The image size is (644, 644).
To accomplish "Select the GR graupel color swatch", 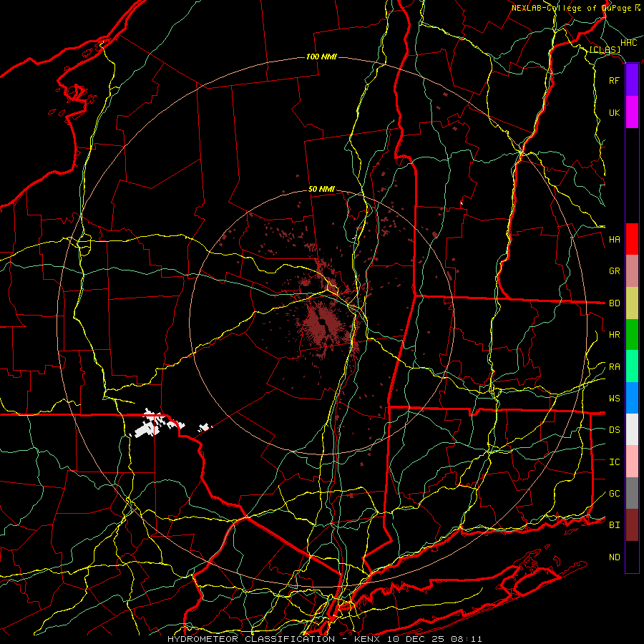I will 632,271.
